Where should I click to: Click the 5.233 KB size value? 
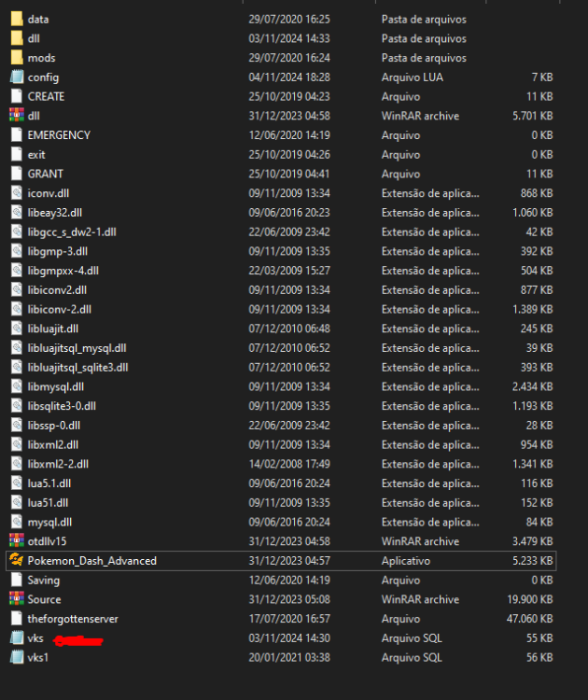533,561
